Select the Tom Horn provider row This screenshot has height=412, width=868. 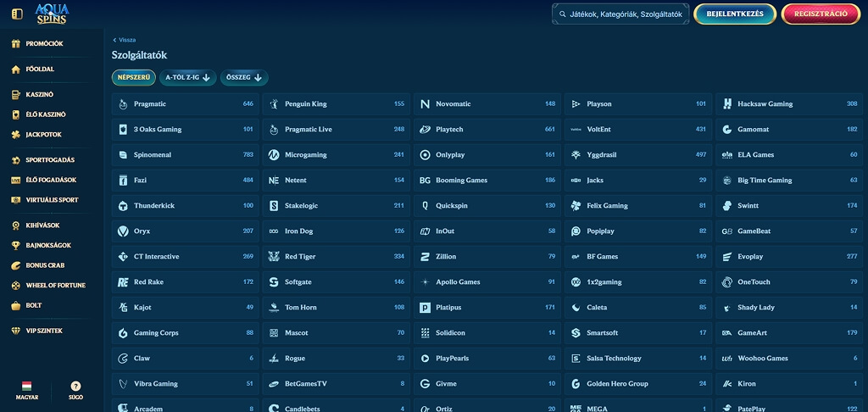point(336,308)
